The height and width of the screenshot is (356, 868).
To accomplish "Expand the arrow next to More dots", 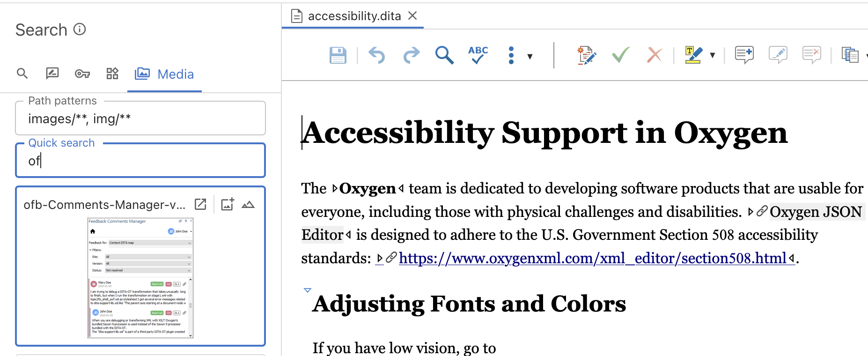I will [x=530, y=57].
